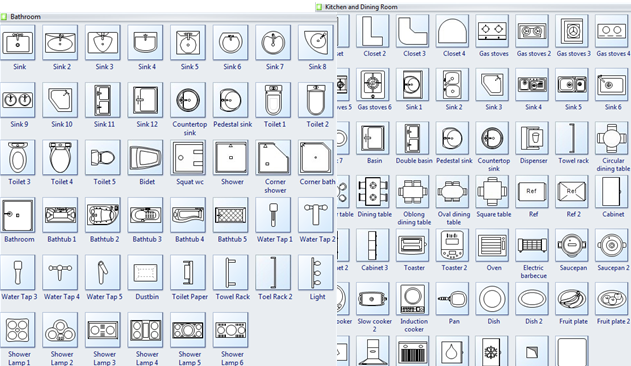Select the Bidet symbol
The height and width of the screenshot is (366, 631).
[145, 158]
